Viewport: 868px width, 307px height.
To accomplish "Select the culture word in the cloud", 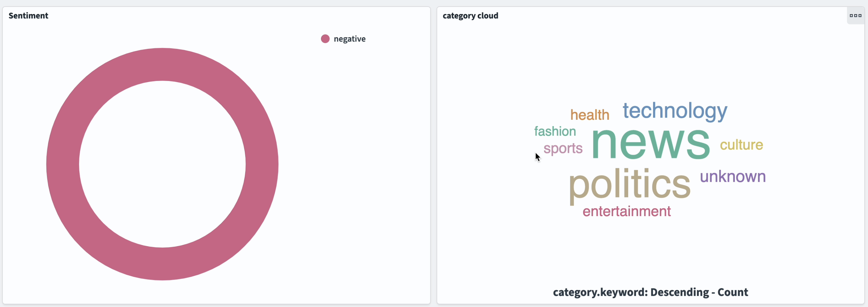I will click(x=741, y=145).
